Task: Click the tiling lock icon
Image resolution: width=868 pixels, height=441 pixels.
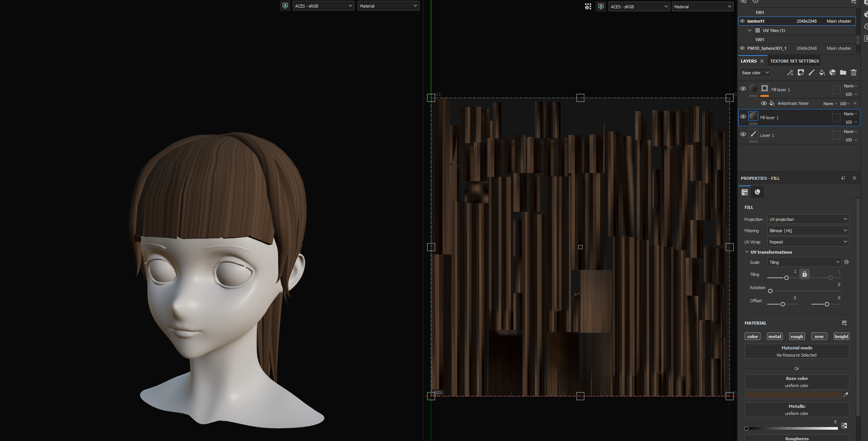Action: click(805, 274)
